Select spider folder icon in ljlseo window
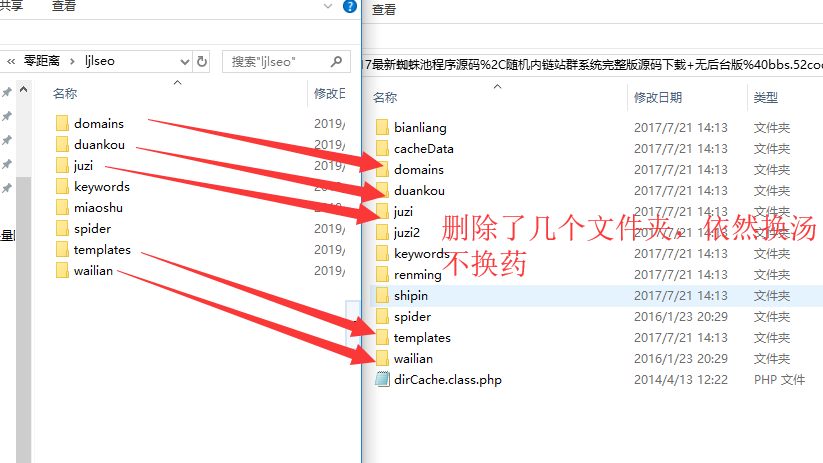This screenshot has height=463, width=823. (x=62, y=228)
